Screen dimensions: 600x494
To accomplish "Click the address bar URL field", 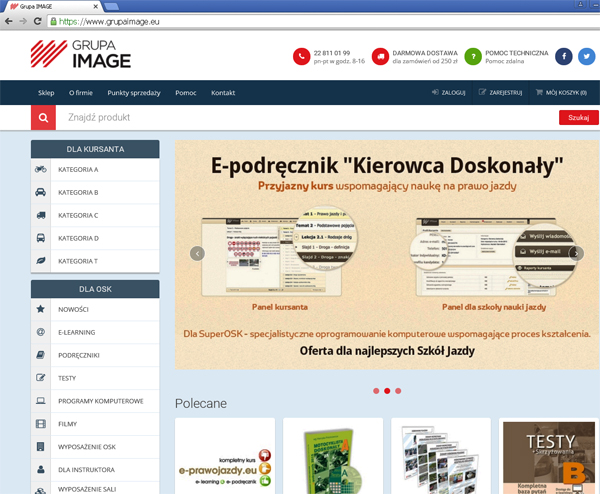I will tap(321, 21).
